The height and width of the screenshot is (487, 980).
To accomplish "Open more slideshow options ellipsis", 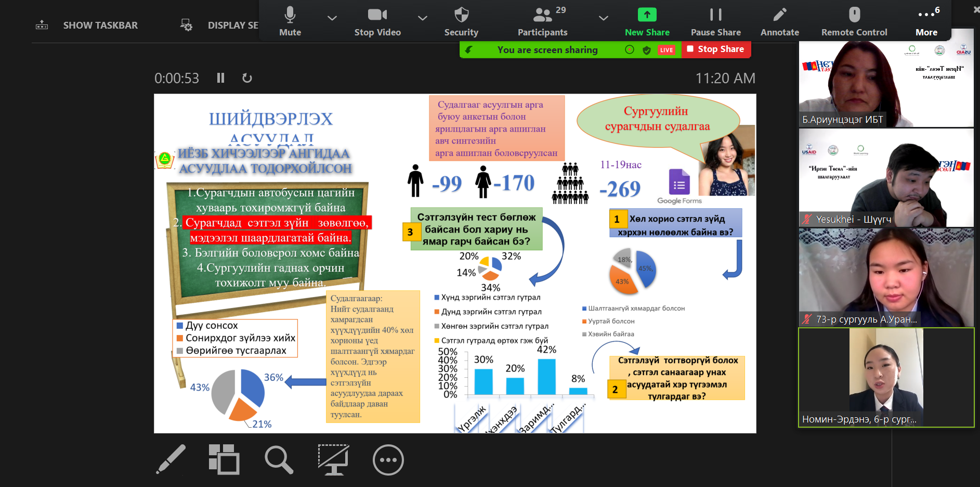I will [388, 459].
